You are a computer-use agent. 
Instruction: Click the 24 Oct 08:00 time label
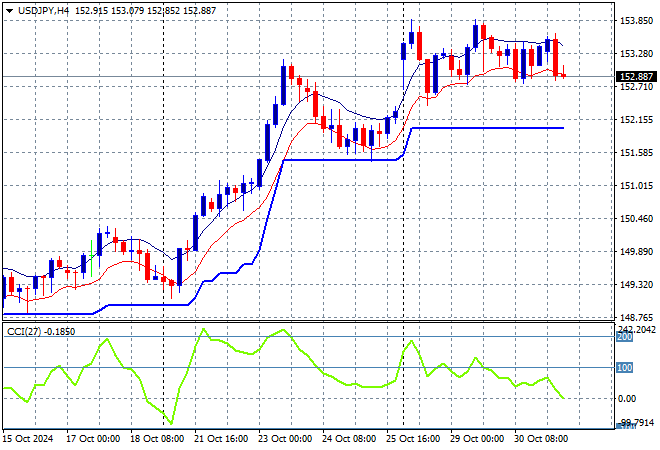pos(349,439)
